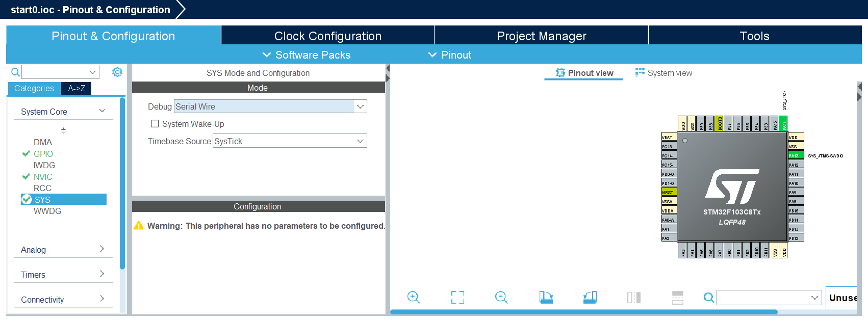Click the ST logo on the chip
The image size is (868, 322).
click(732, 186)
